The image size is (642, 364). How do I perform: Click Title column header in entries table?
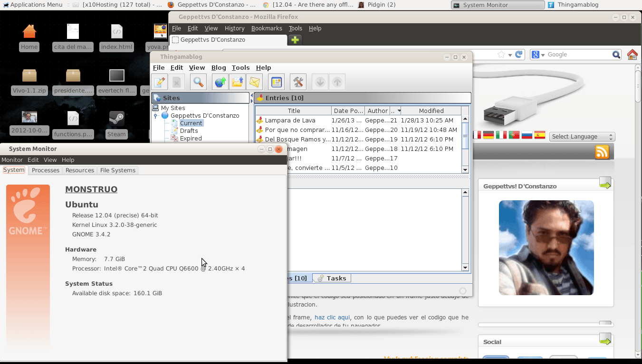tap(294, 111)
